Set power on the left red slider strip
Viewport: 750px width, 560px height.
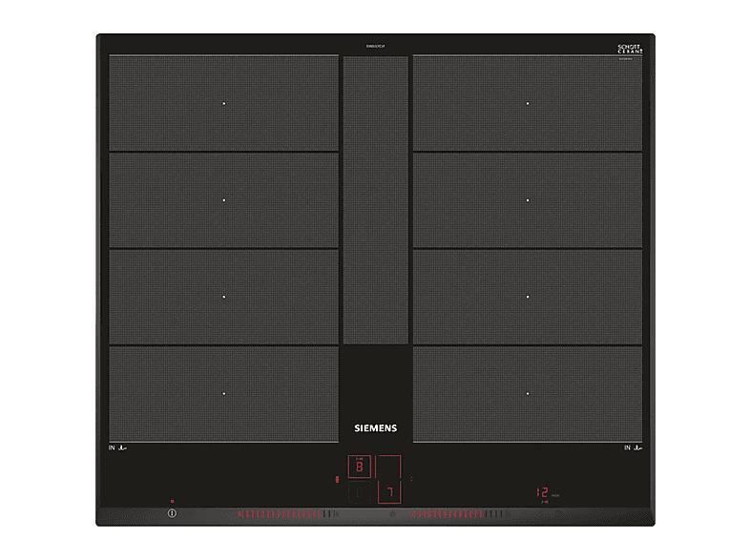(288, 514)
